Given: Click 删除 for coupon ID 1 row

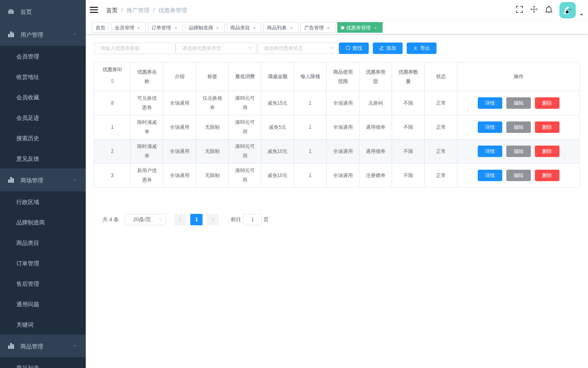Looking at the screenshot, I should coord(547,127).
